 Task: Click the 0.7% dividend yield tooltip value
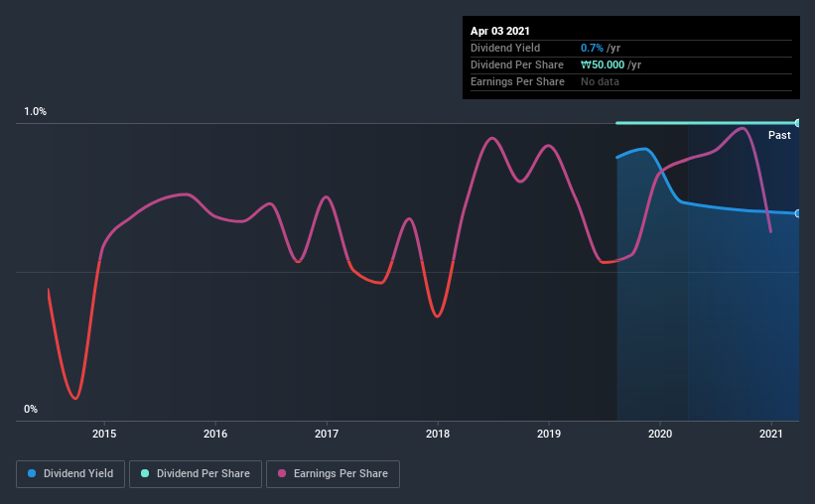click(x=592, y=48)
